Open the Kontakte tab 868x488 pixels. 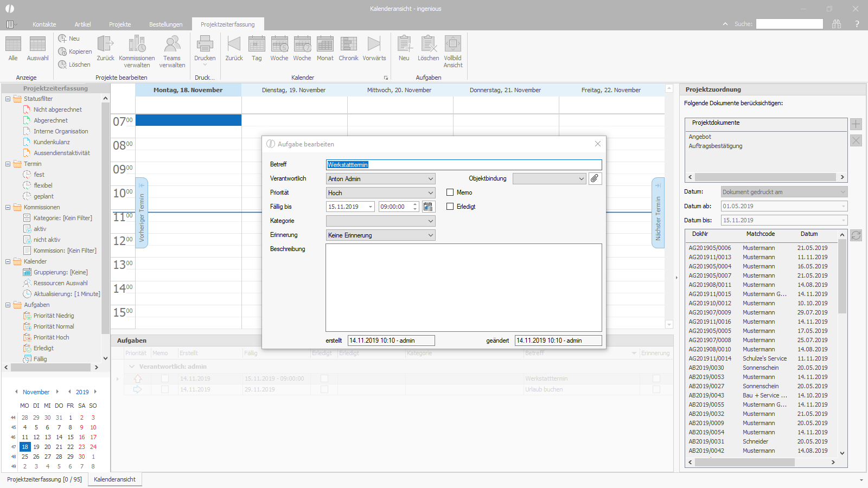coord(44,24)
